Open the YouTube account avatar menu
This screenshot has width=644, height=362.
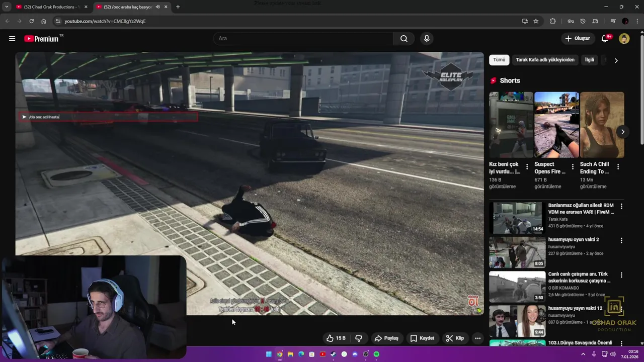(x=624, y=39)
